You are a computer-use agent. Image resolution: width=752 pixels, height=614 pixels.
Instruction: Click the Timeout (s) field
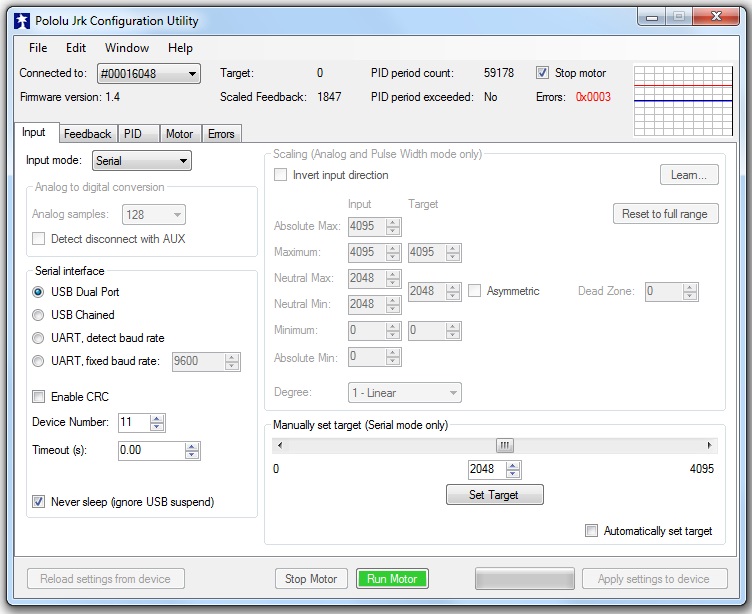pyautogui.click(x=151, y=450)
